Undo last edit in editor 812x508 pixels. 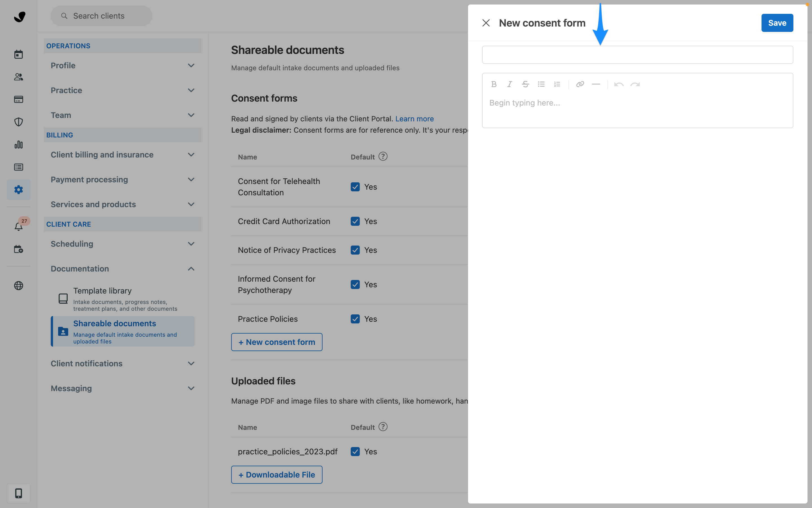[x=619, y=84]
